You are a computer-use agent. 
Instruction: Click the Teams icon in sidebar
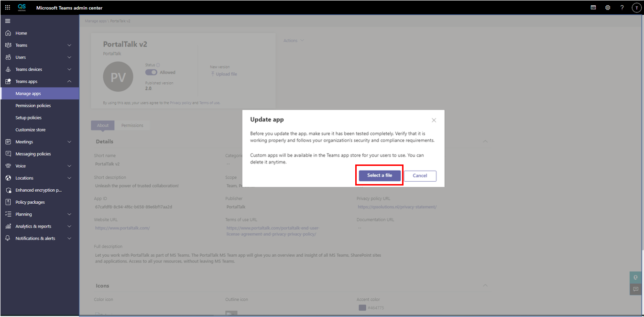click(8, 45)
